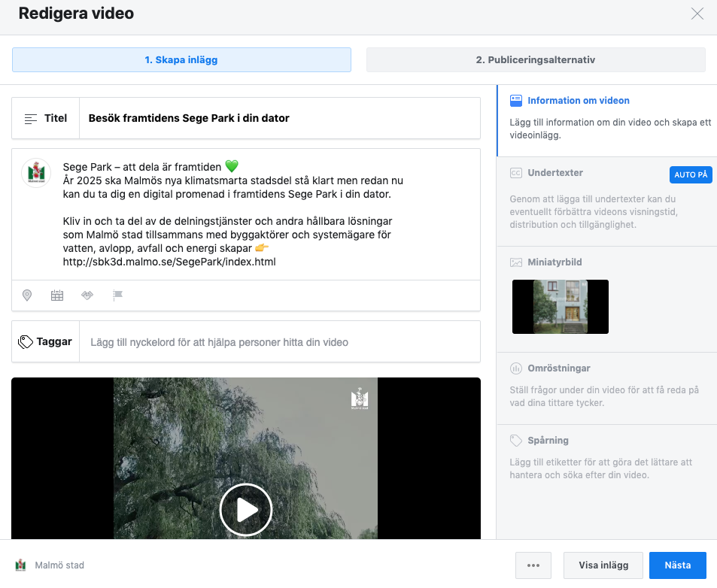Click the handshake branded content icon
Screen dimensions: 717x588
click(87, 296)
